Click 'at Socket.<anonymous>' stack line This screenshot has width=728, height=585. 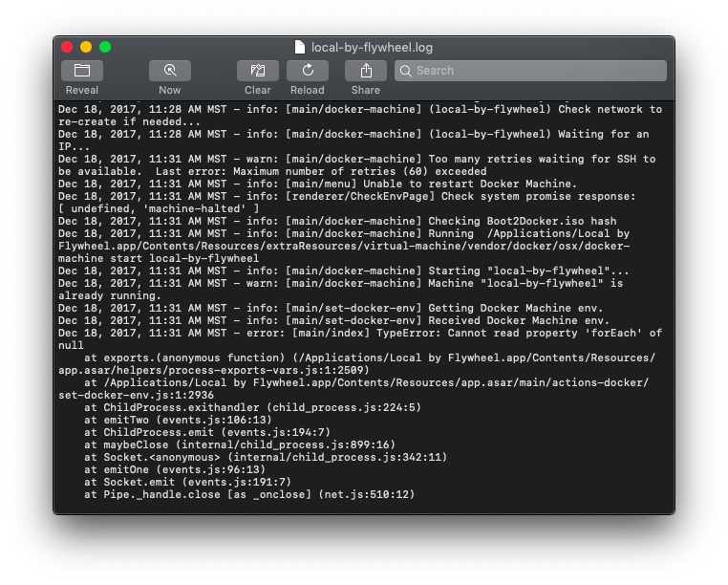point(266,458)
